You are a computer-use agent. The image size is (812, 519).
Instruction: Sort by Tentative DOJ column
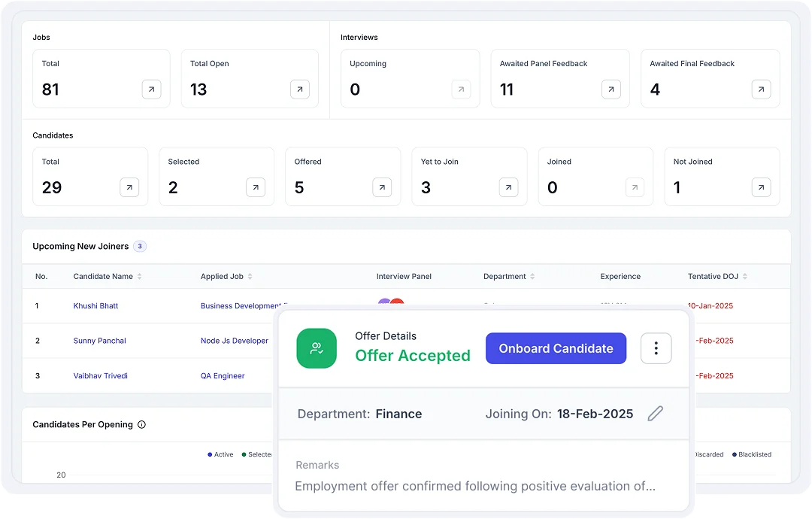[x=744, y=277]
